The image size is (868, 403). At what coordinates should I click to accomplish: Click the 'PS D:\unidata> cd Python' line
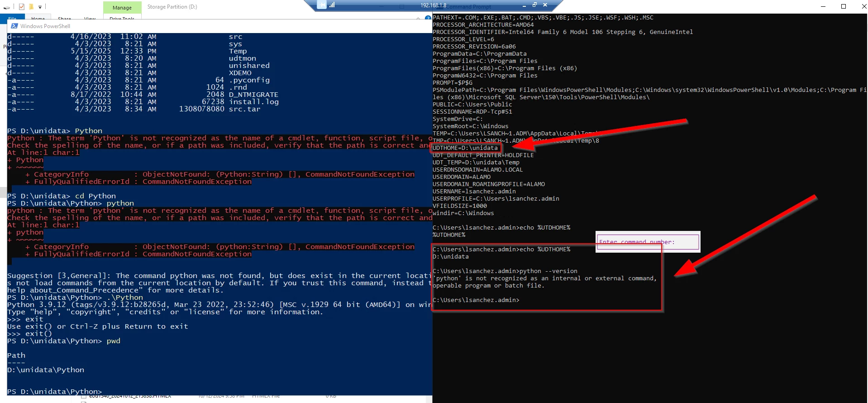coord(62,196)
